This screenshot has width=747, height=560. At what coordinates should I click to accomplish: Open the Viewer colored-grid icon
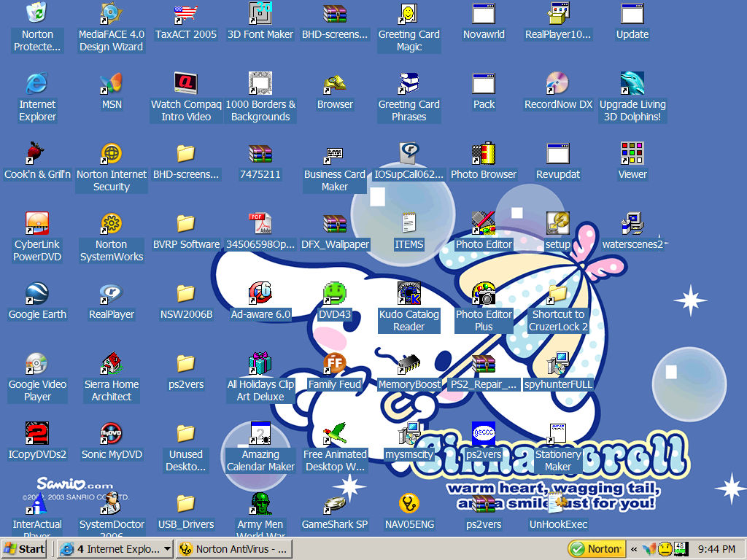pos(632,153)
